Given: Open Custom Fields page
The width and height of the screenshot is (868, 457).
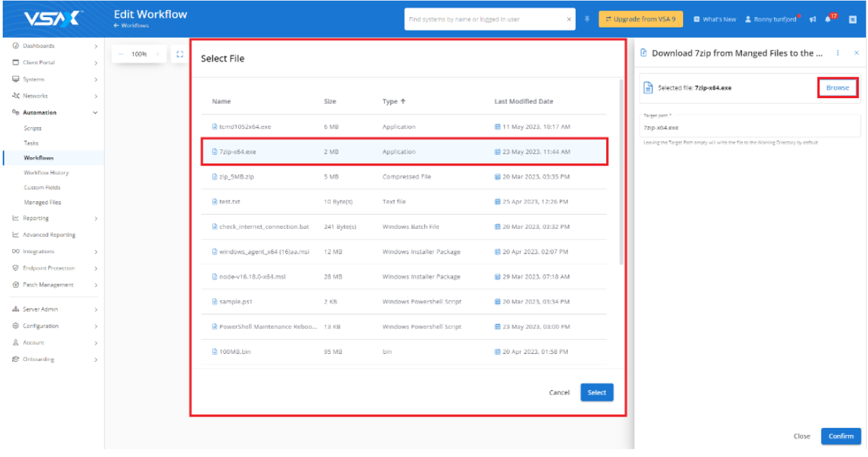Looking at the screenshot, I should [42, 188].
